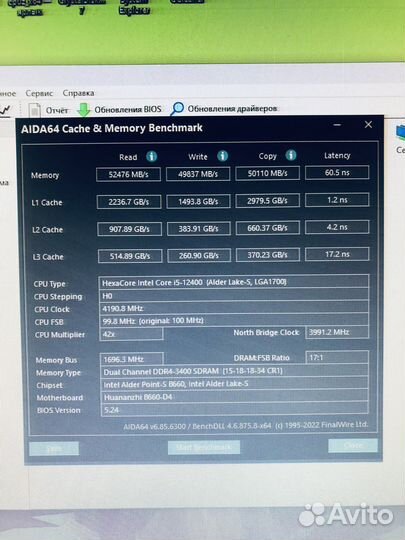Image resolution: width=405 pixels, height=540 pixels.
Task: Click L2 Cache Read value 907.89 GB/s
Action: click(x=129, y=229)
